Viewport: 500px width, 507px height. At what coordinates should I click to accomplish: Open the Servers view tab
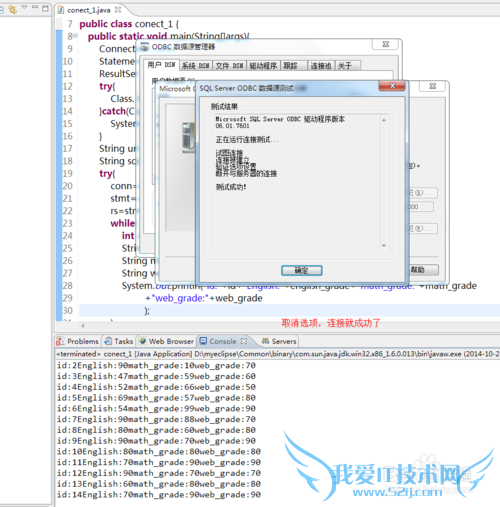click(x=279, y=341)
